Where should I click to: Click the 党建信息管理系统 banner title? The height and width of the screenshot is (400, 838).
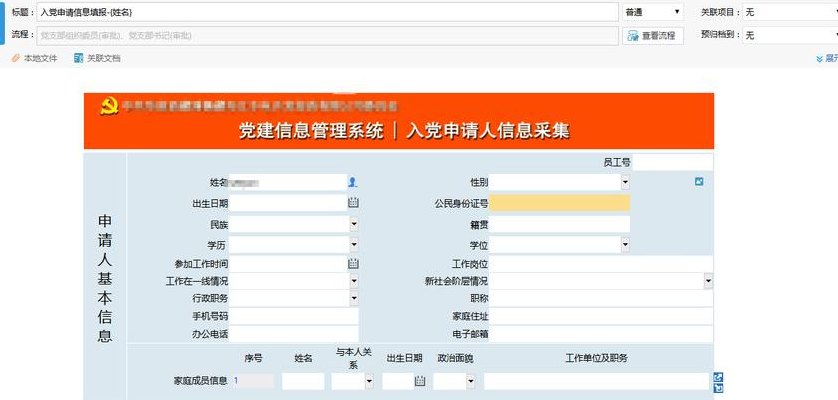tap(311, 131)
